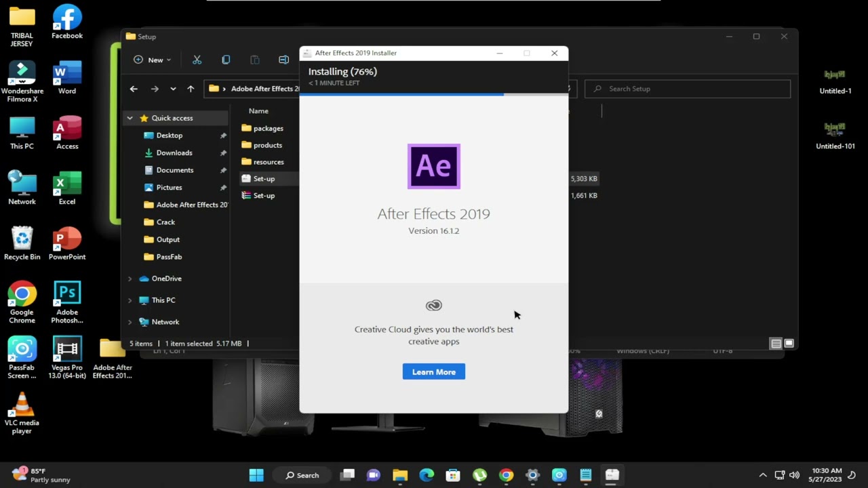Select the Set-up file sized 5,303 KB
This screenshot has height=488, width=868.
click(x=264, y=179)
